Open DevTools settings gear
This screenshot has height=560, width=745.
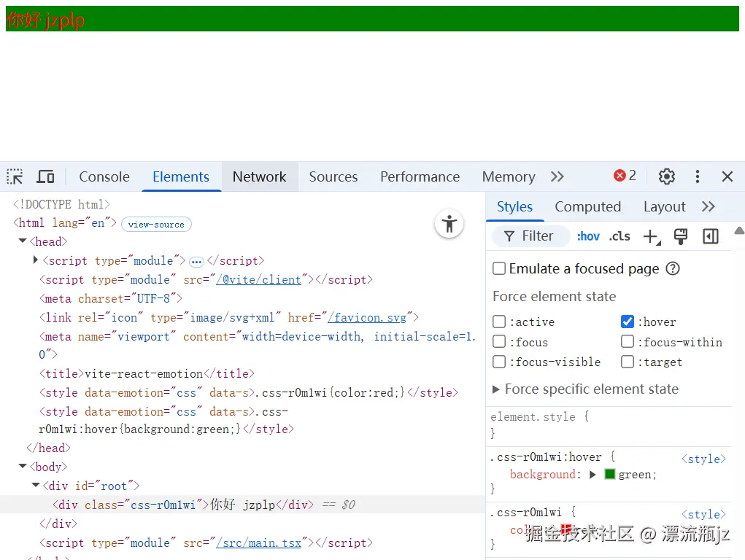coord(666,176)
